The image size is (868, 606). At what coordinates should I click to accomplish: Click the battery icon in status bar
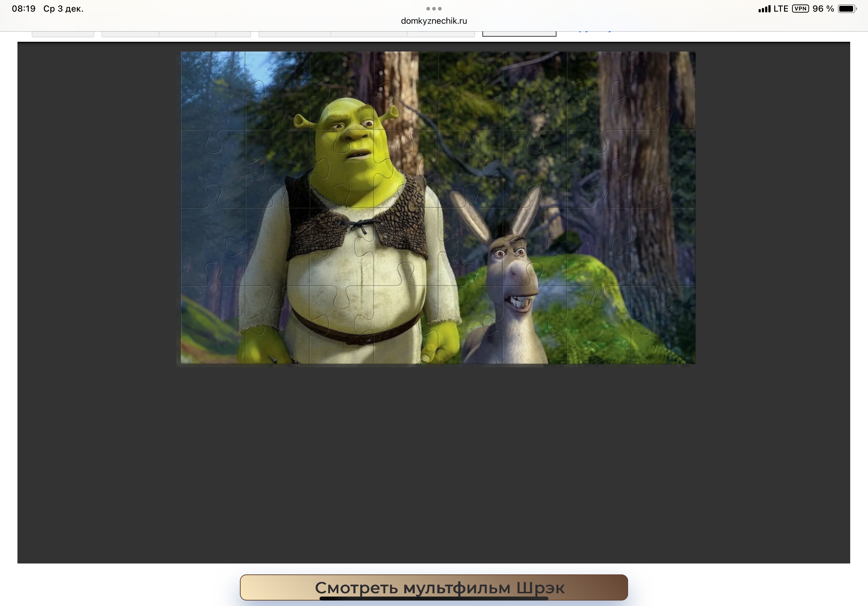847,9
